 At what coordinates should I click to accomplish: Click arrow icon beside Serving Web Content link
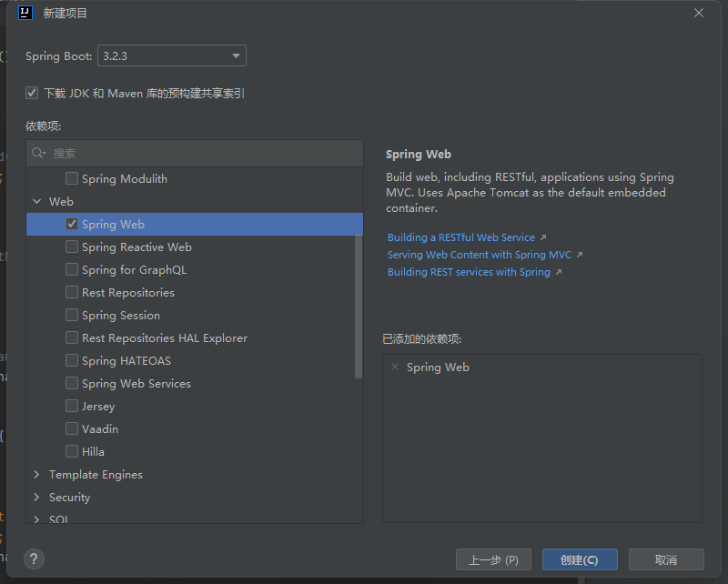580,255
